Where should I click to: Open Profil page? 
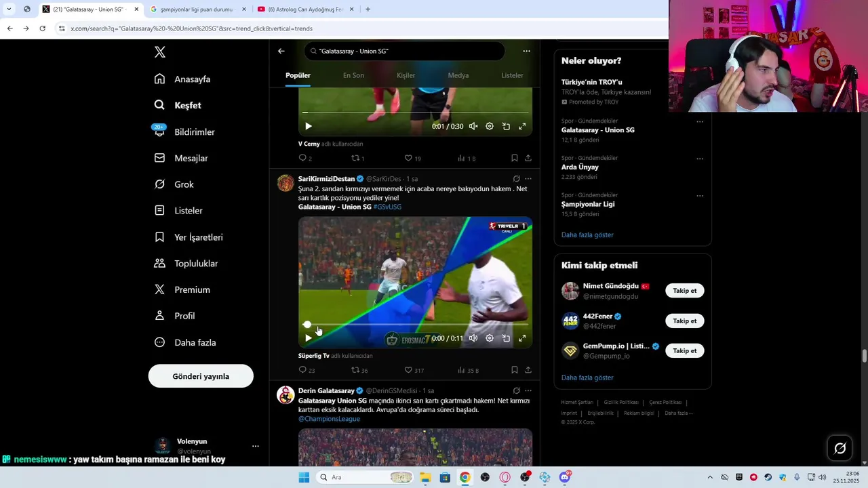point(174,316)
